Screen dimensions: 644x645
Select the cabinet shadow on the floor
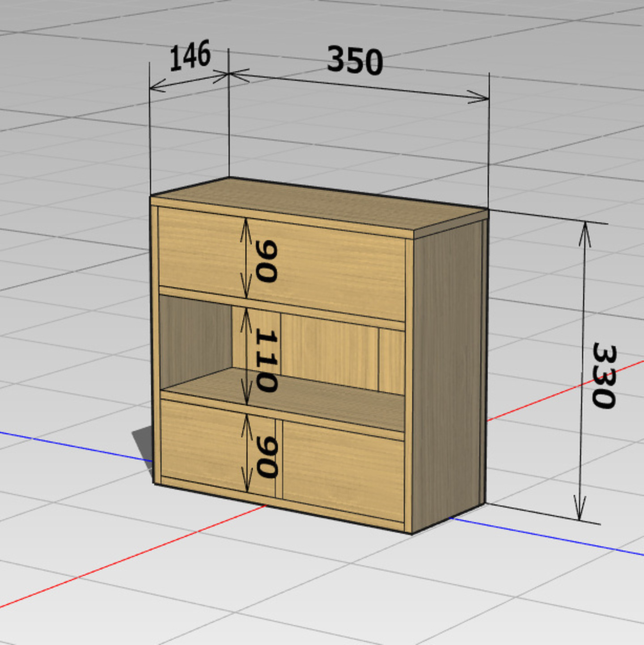[x=144, y=442]
